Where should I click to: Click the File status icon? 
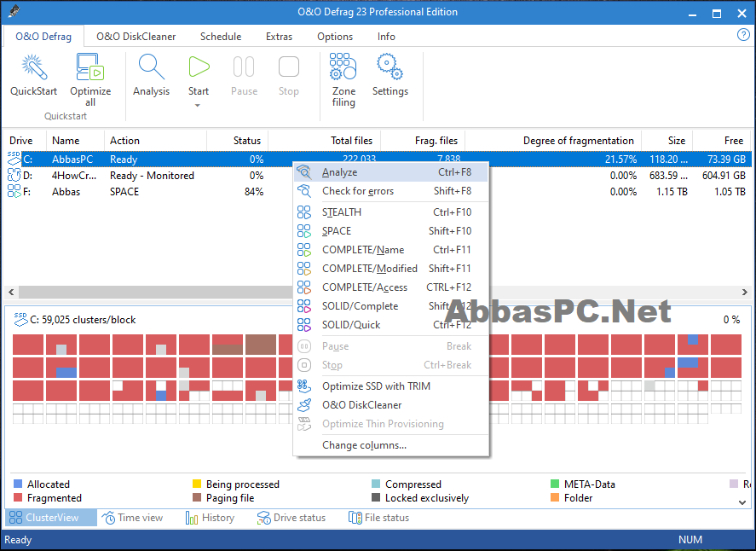pyautogui.click(x=355, y=518)
